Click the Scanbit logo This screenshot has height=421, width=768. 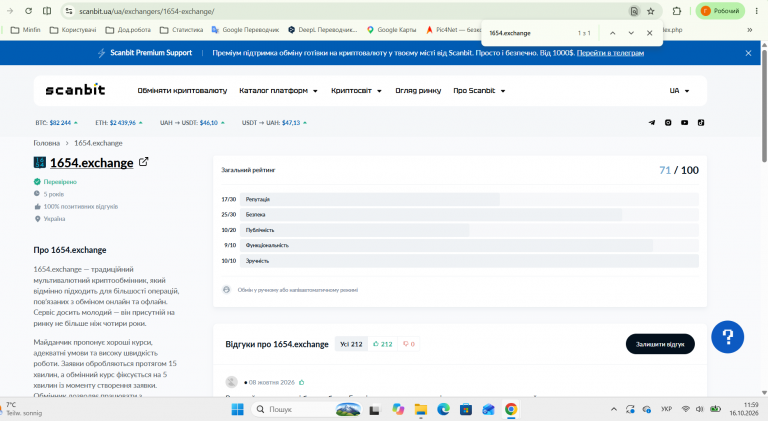75,90
